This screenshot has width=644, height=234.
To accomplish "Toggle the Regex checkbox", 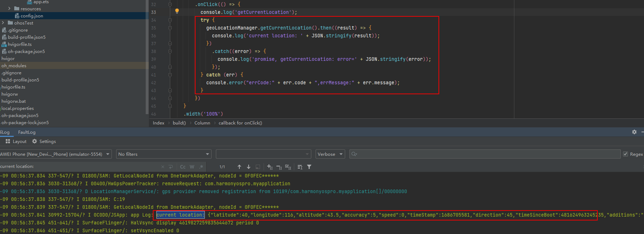I will (x=626, y=154).
